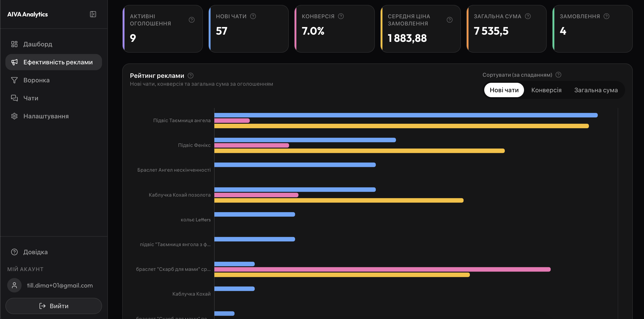Click yellow total bar for Підвіс Фенікс
Screen dimensions: 644x319
tap(360, 151)
